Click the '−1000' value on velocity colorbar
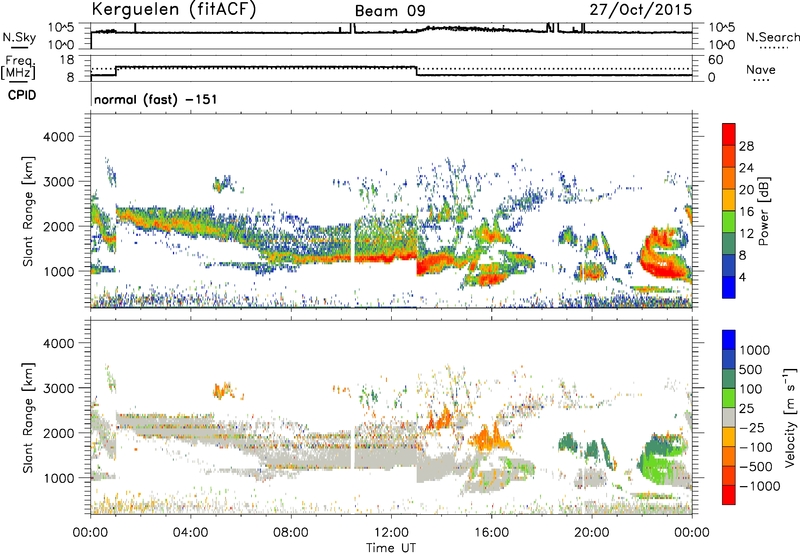800x554 pixels. 759,486
